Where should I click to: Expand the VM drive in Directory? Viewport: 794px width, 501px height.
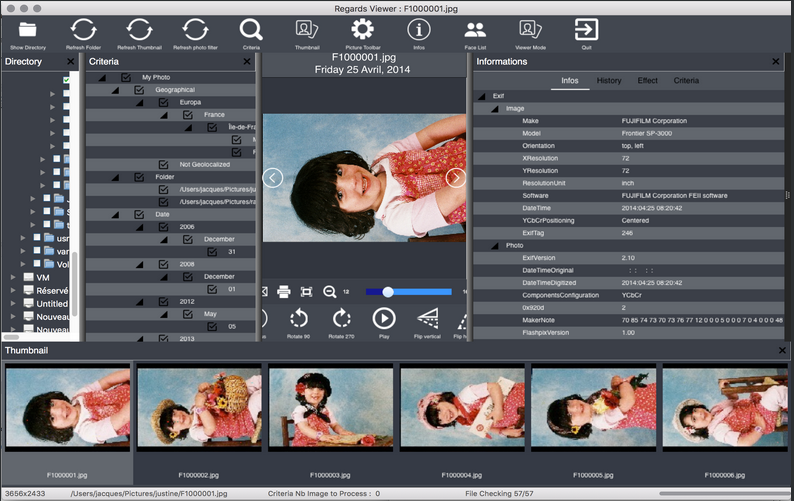point(13,277)
